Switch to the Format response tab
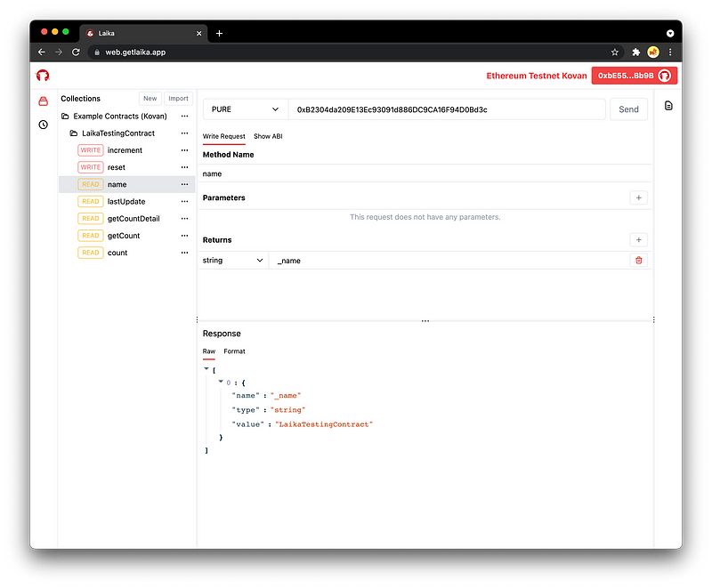This screenshot has height=588, width=712. pyautogui.click(x=234, y=351)
